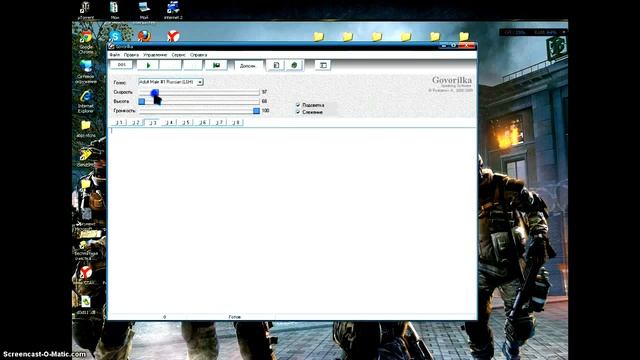Switch to text tab 4
640x360 pixels.
pos(169,122)
